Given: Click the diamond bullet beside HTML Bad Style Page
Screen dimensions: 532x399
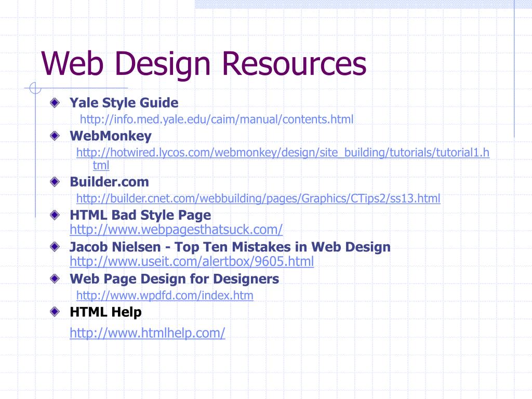Looking at the screenshot, I should 55,215.
